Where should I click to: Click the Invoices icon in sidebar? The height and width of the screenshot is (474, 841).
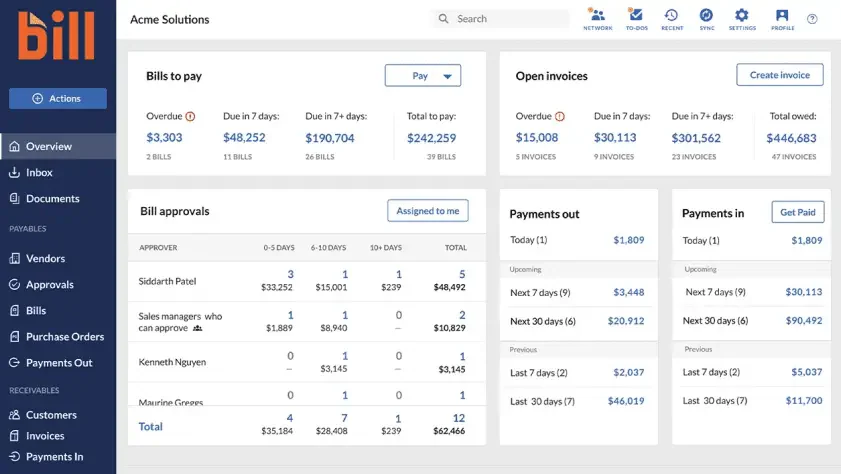(14, 436)
